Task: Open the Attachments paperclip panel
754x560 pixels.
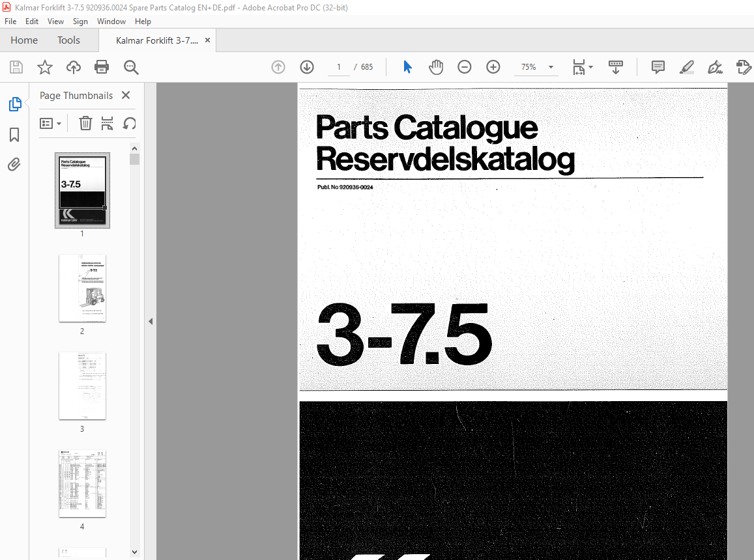Action: pyautogui.click(x=14, y=165)
